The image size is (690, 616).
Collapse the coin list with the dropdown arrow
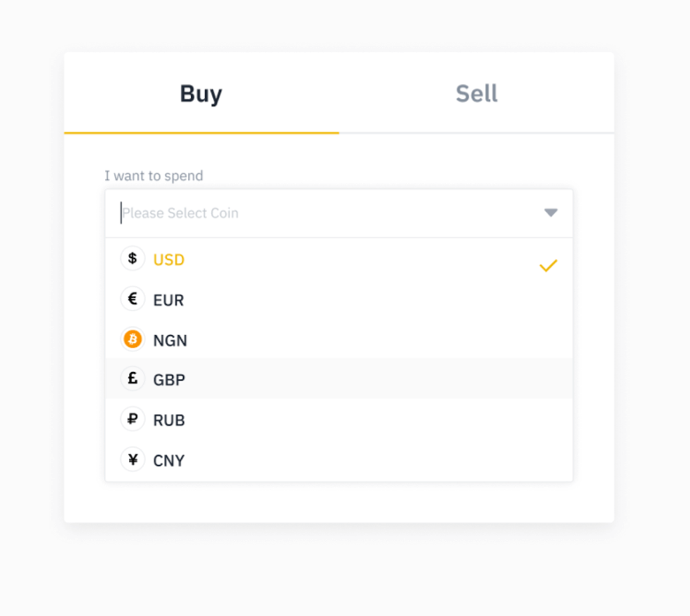tap(550, 213)
